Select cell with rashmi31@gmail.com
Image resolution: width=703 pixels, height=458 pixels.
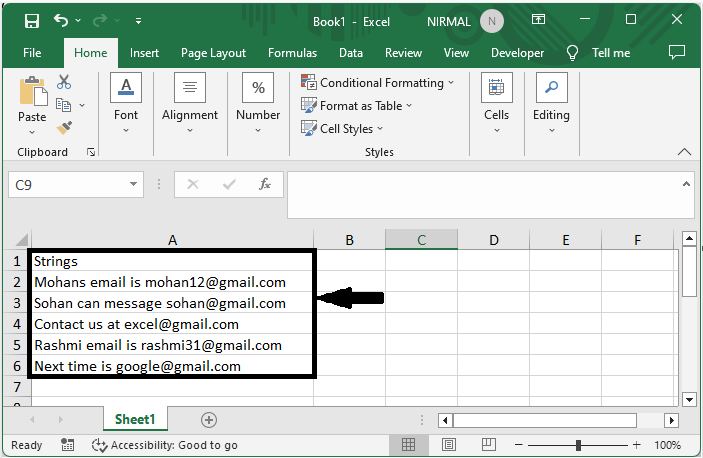pos(173,345)
